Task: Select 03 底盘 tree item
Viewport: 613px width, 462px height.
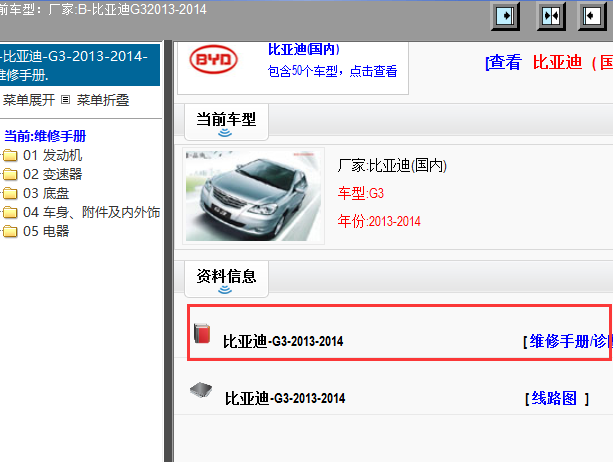Action: click(x=46, y=193)
